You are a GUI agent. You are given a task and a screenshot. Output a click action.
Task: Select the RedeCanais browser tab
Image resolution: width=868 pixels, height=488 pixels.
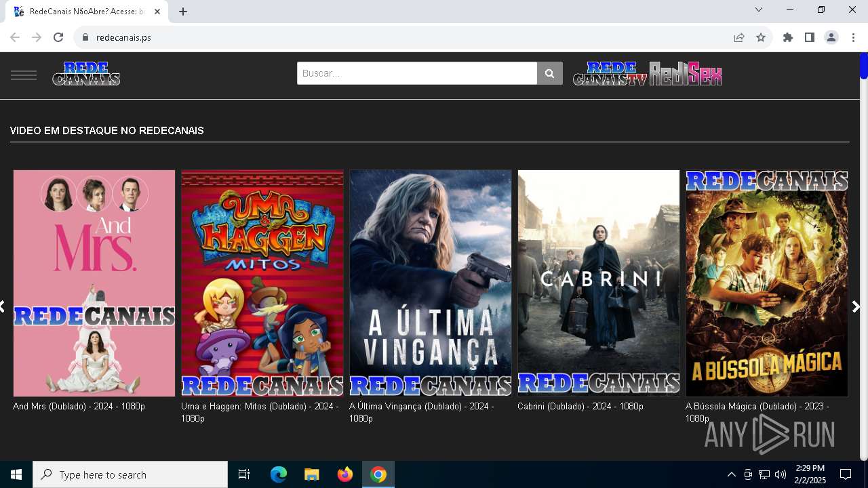[87, 12]
